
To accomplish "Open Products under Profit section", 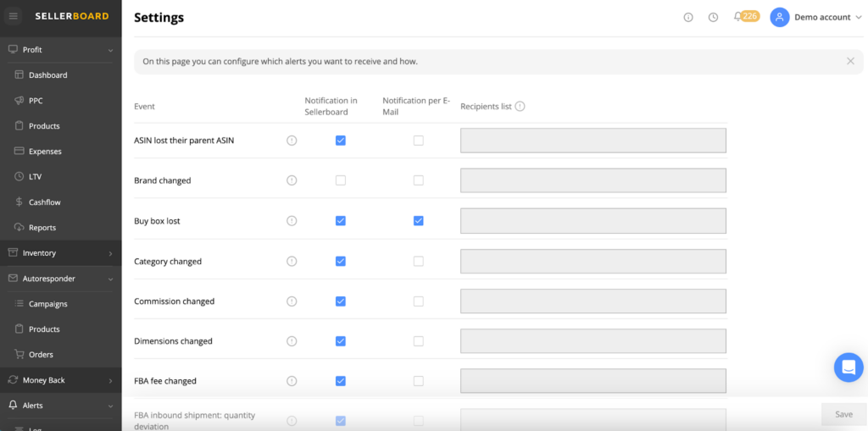I will click(44, 126).
